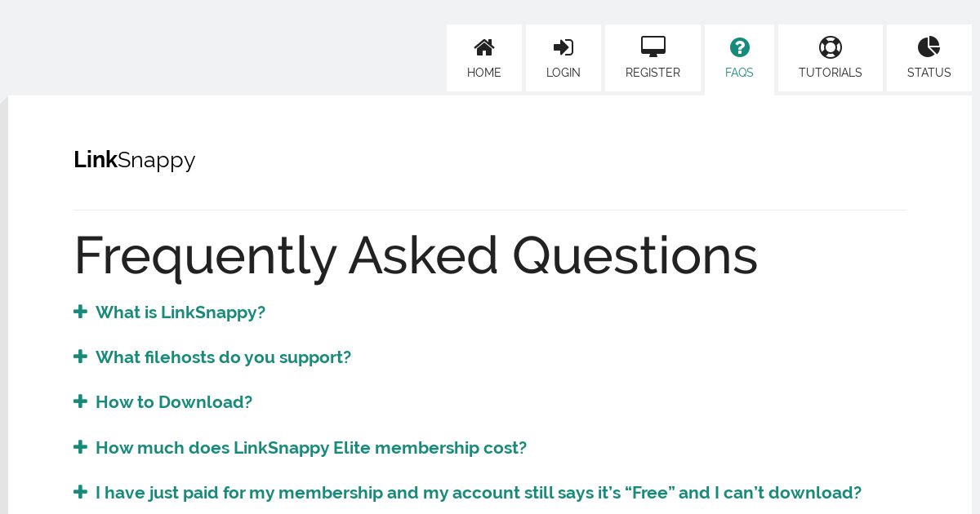Viewport: 980px width, 514px height.
Task: Expand plus icon next to filehosts question
Action: pyautogui.click(x=80, y=357)
